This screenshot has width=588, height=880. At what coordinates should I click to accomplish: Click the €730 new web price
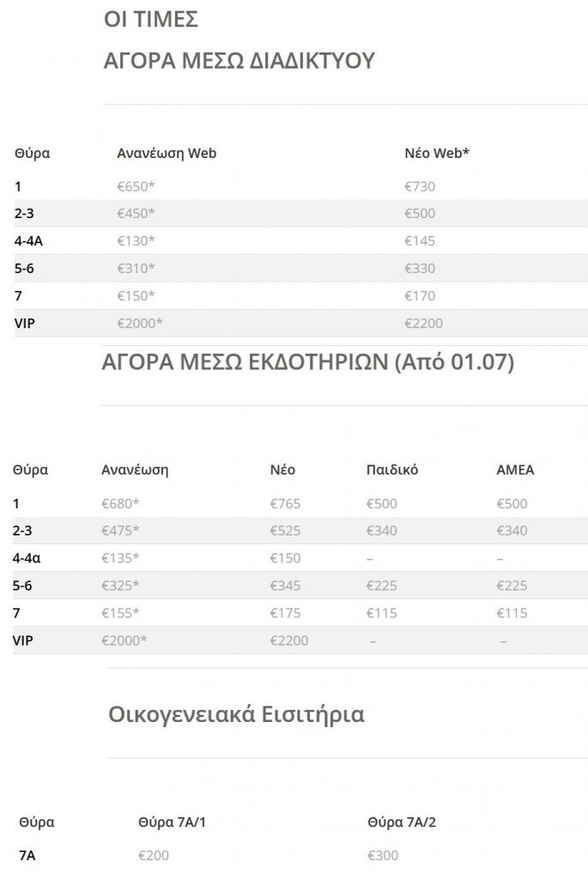pos(420,186)
